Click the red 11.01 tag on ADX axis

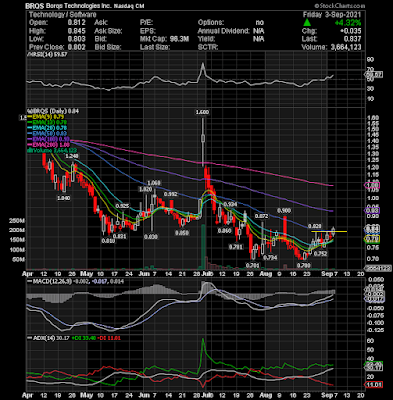coord(374,385)
